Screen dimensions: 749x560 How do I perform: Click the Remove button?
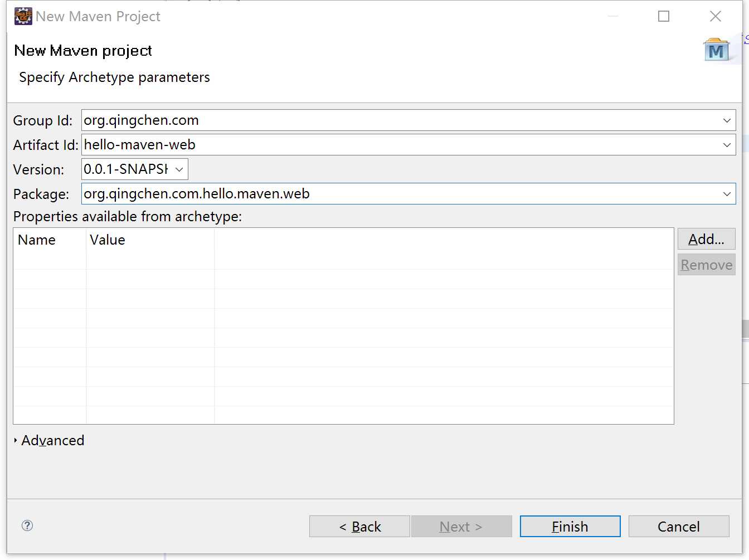tap(707, 265)
